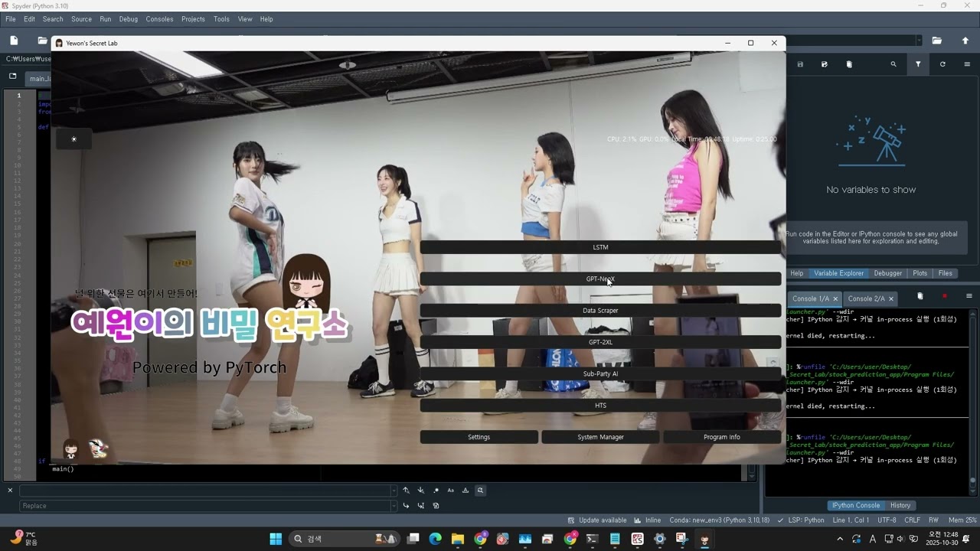The width and height of the screenshot is (980, 551).
Task: Start the GPT-2XL module
Action: (x=600, y=342)
